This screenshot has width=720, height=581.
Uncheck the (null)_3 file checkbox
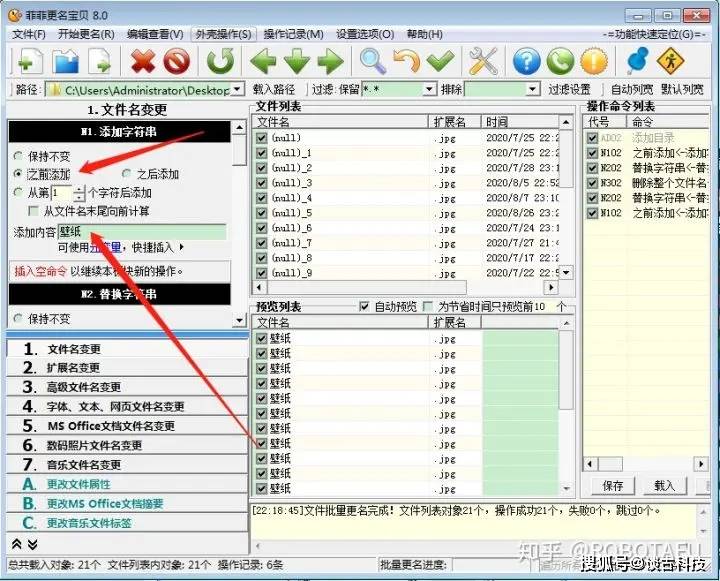point(261,183)
